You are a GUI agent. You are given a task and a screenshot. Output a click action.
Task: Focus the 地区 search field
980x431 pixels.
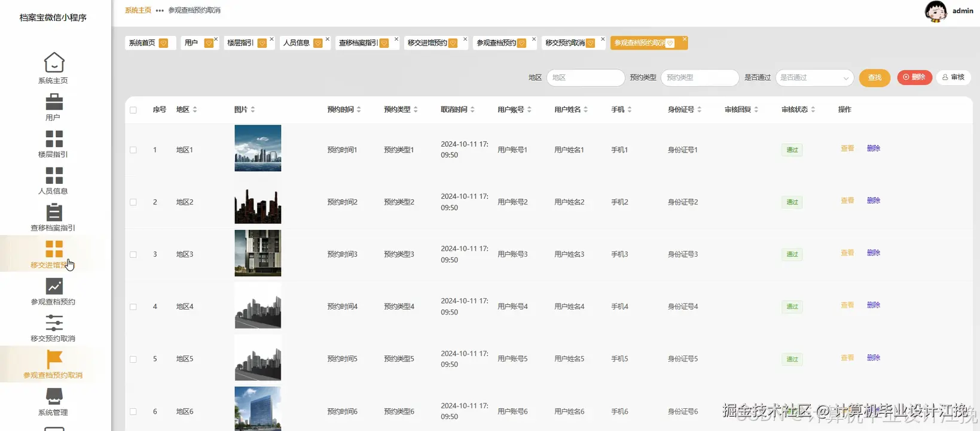(x=585, y=78)
